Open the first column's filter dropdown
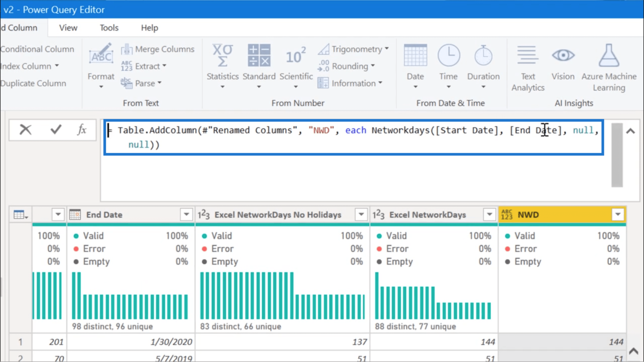 (58, 215)
